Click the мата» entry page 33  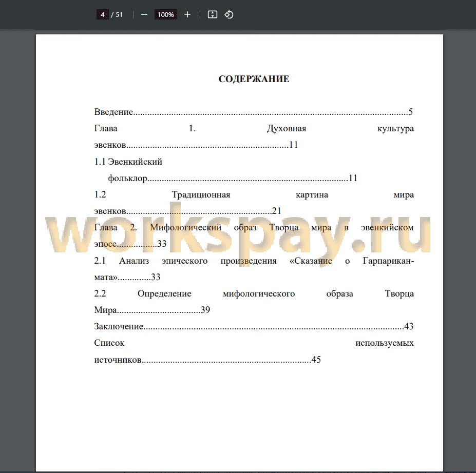127,277
